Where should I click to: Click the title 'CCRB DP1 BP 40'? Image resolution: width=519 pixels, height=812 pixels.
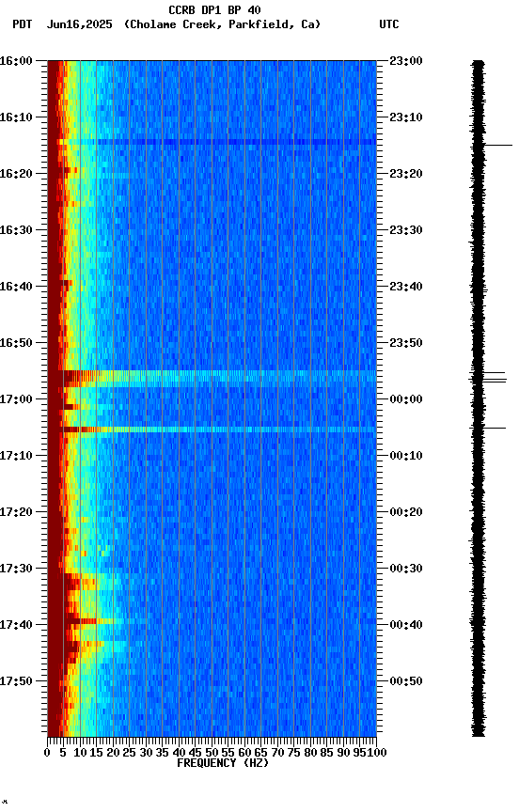(214, 9)
